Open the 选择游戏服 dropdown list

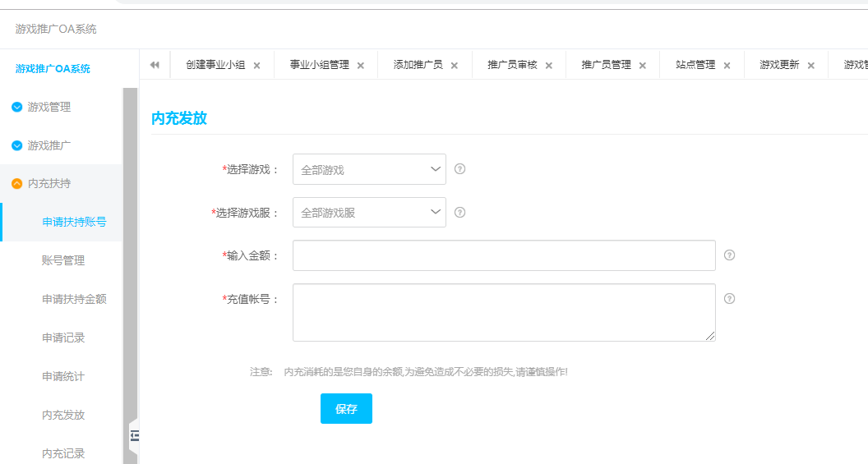pos(369,212)
